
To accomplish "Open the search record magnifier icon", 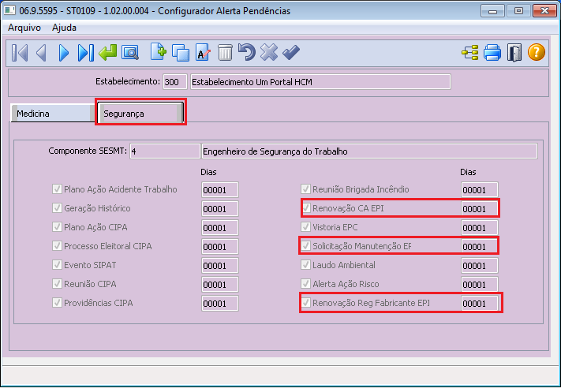I will point(130,53).
